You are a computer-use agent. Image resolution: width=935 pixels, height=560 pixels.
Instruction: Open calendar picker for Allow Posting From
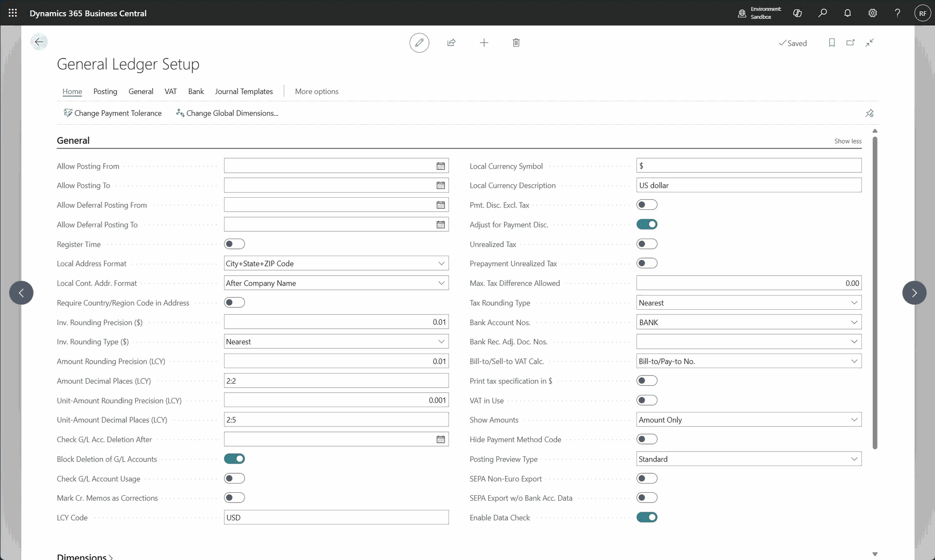click(440, 166)
